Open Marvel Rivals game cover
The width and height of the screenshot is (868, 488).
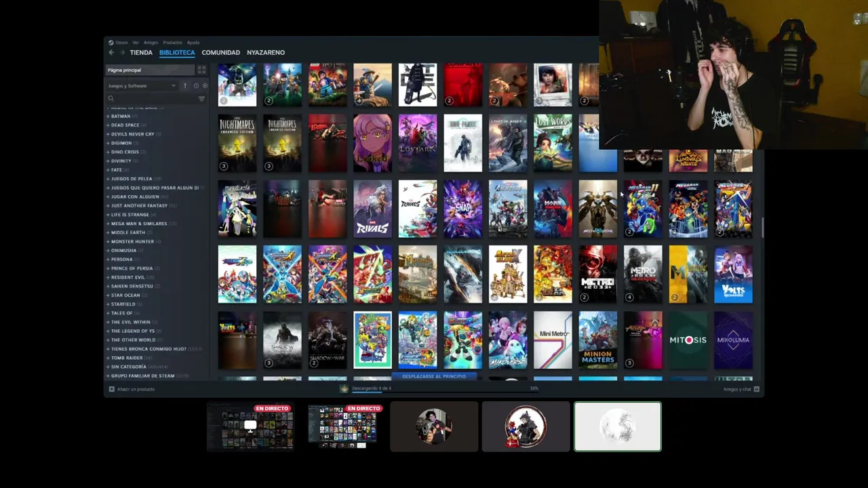click(x=372, y=209)
